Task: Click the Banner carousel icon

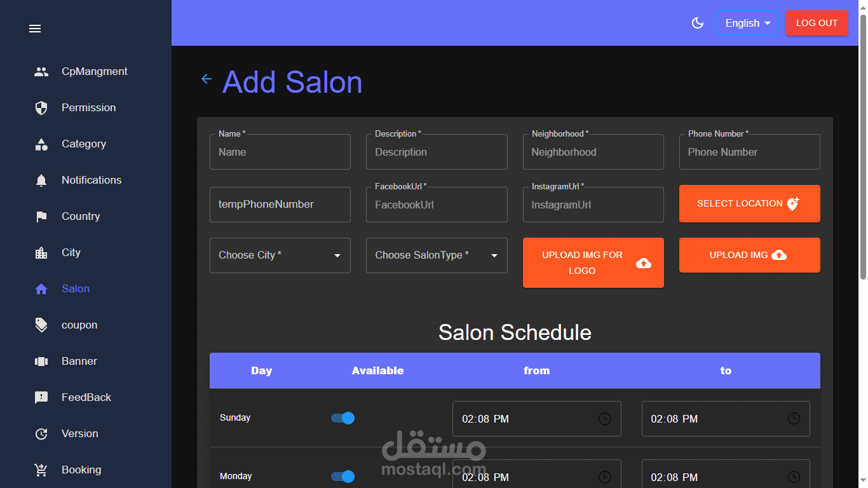Action: 41,362
